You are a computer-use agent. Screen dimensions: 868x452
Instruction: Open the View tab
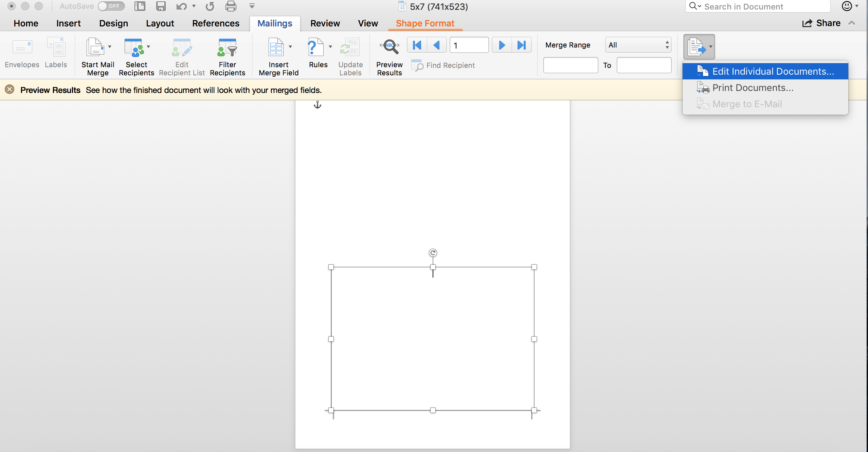pos(368,23)
